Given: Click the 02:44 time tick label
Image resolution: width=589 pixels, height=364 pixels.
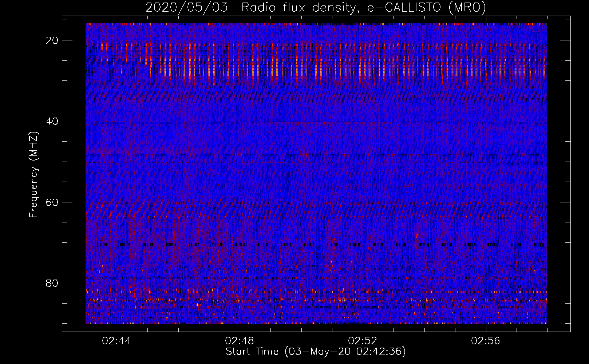Looking at the screenshot, I should point(116,341).
